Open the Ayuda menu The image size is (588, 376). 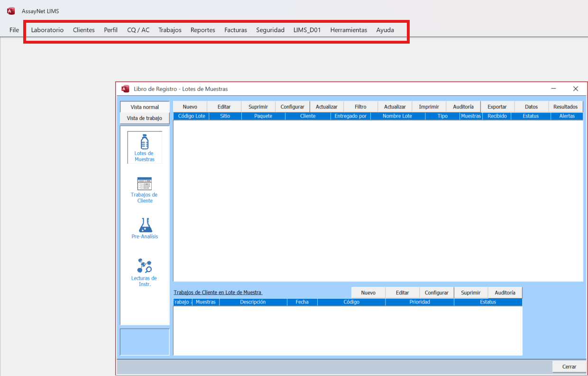point(385,30)
